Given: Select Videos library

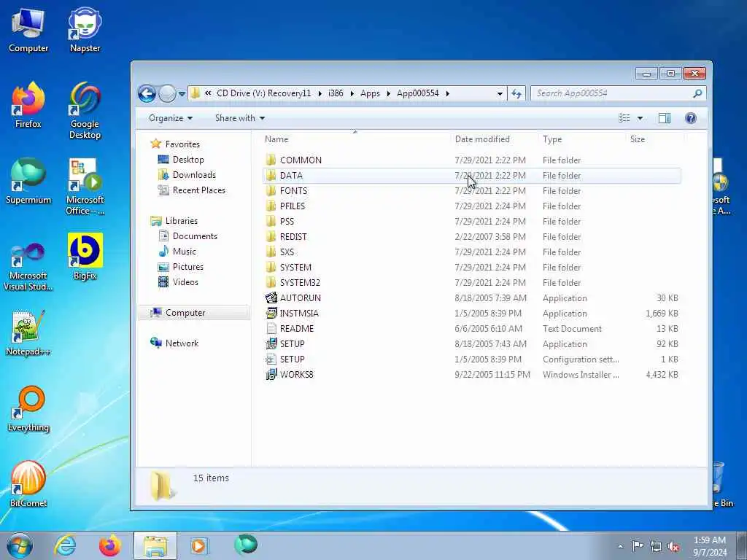Looking at the screenshot, I should pyautogui.click(x=178, y=282).
